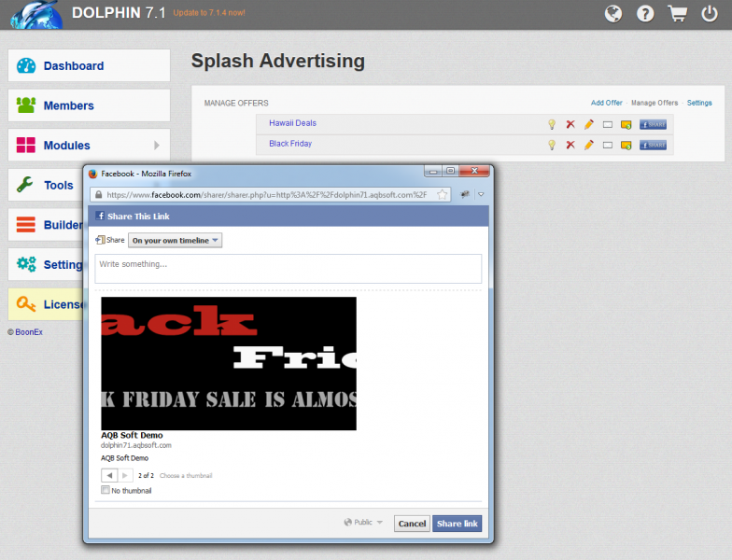Click the Manage Offers link
Viewport: 732px width, 560px height.
pyautogui.click(x=655, y=103)
